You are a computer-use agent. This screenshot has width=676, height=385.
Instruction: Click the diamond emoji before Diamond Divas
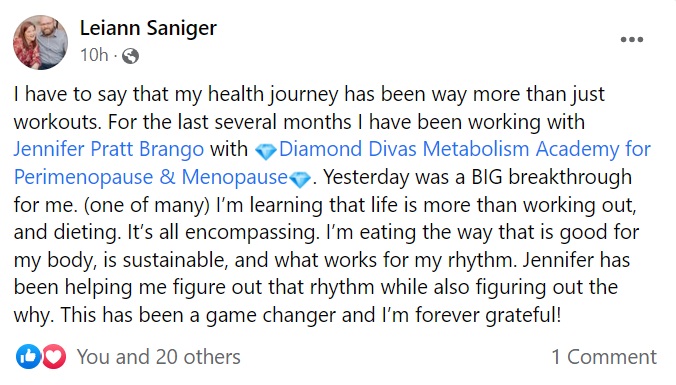266,151
